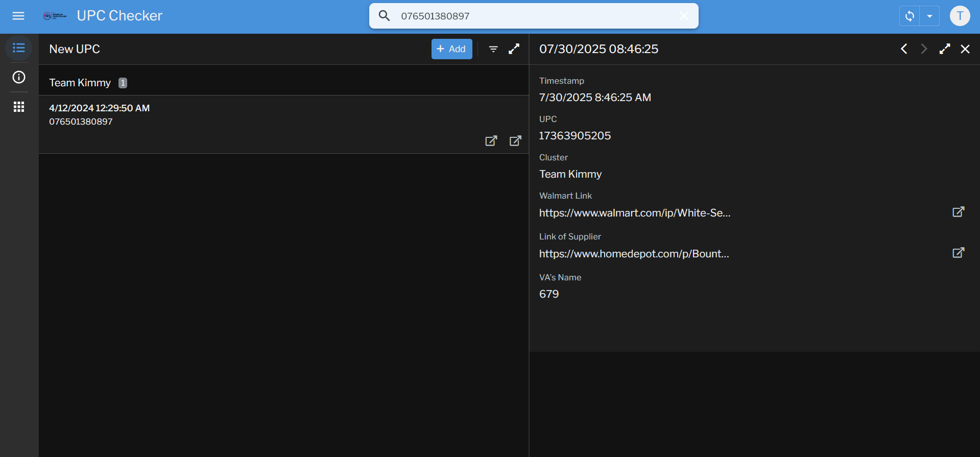980x457 pixels.
Task: Open the second external link icon in the 4/12/2024 row
Action: tap(516, 141)
